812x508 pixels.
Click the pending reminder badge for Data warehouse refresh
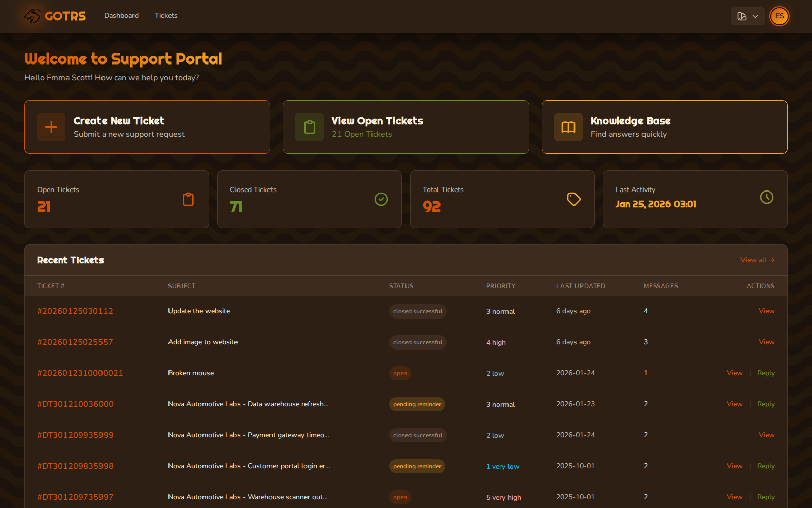[417, 404]
